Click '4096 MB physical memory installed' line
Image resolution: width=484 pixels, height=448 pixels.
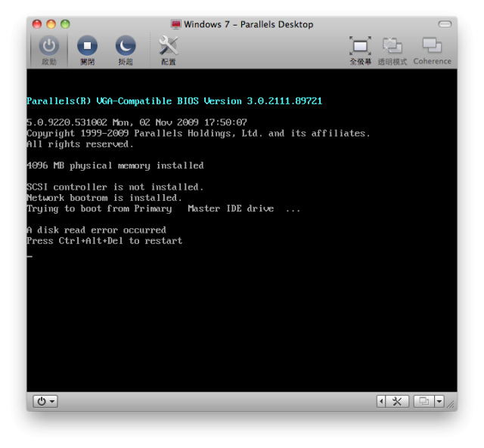[115, 166]
